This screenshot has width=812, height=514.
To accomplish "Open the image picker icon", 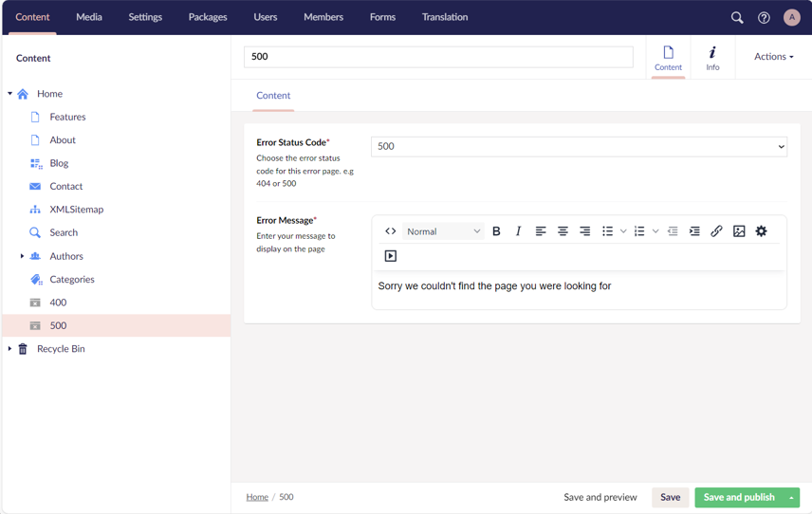I will point(739,231).
